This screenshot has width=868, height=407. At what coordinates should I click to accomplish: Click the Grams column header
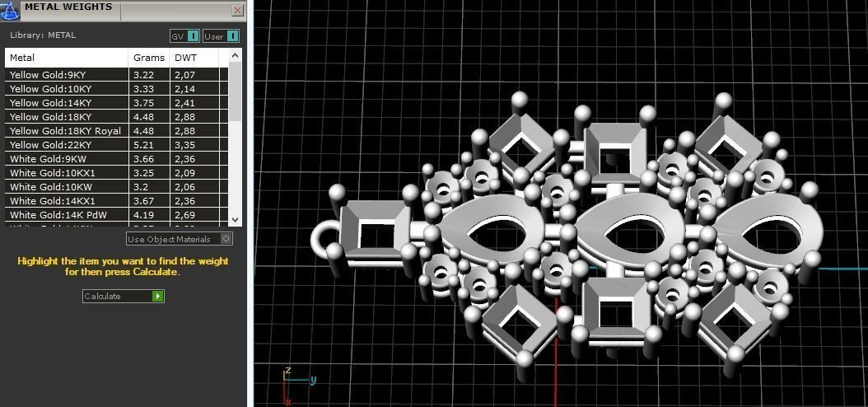(x=149, y=58)
